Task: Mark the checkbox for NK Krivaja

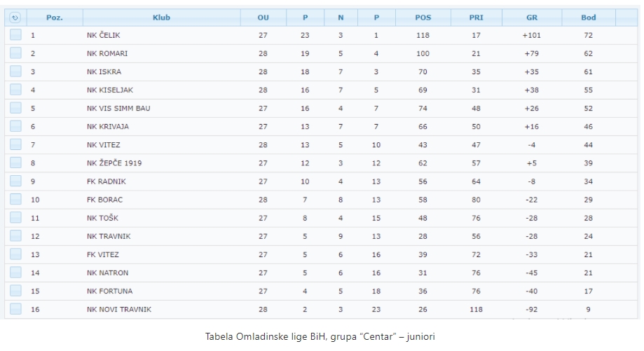Action: pyautogui.click(x=15, y=126)
